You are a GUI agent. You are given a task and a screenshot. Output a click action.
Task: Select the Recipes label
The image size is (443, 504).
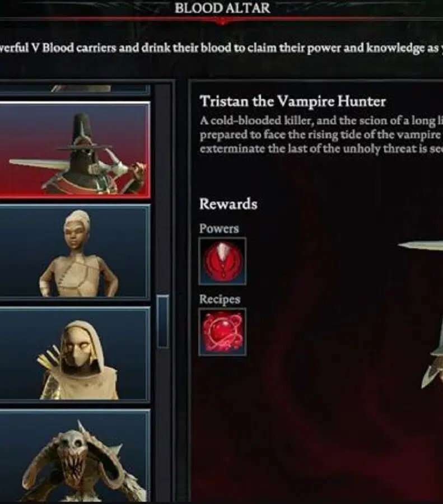coord(220,299)
